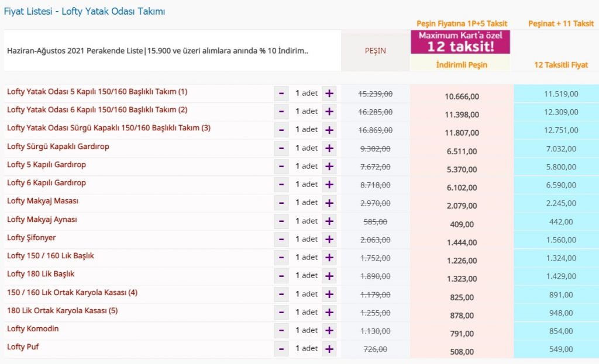The height and width of the screenshot is (364, 599).
Task: Click the PEŞİN column header
Action: click(x=375, y=51)
